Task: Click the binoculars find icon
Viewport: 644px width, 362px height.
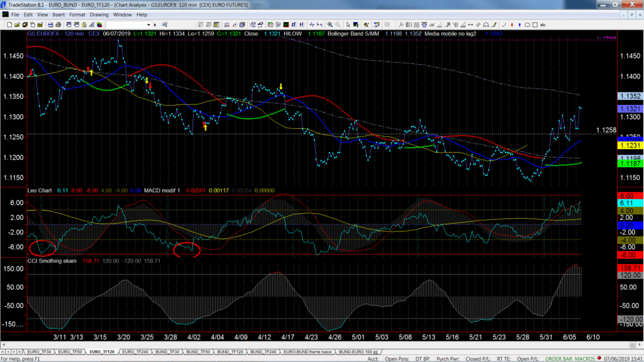Action: [164, 25]
